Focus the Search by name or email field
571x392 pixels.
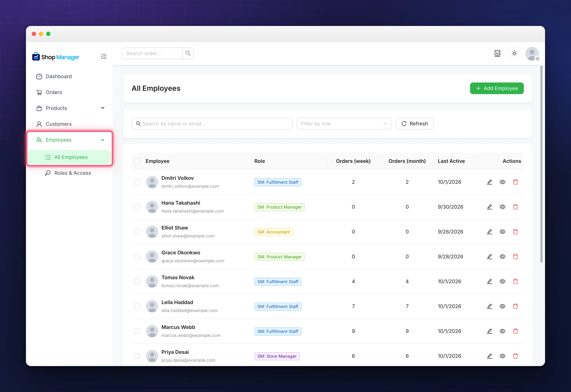point(212,124)
